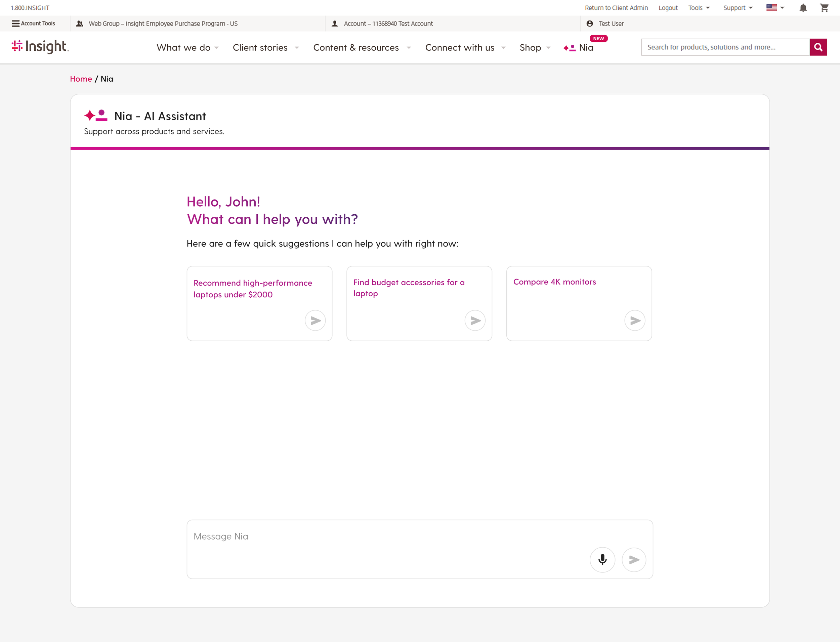Open the Account Tools hamburger menu

[x=34, y=23]
